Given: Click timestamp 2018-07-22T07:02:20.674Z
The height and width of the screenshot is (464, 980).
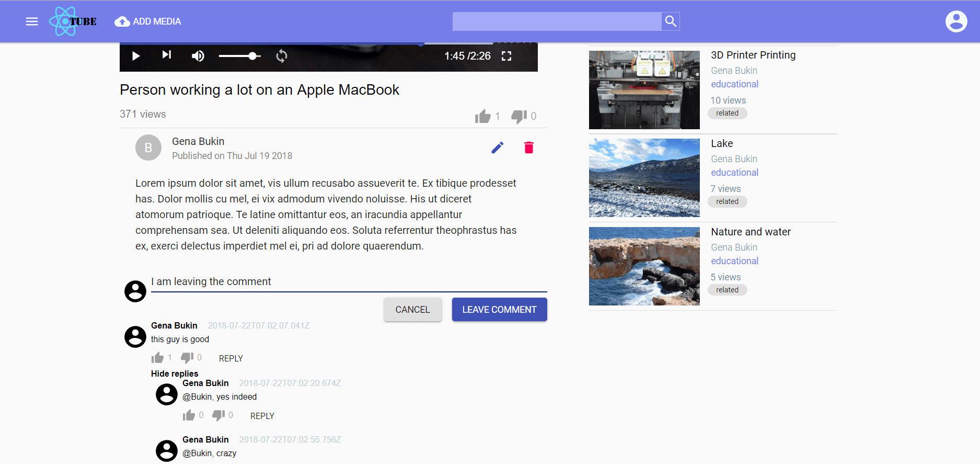Looking at the screenshot, I should 290,383.
